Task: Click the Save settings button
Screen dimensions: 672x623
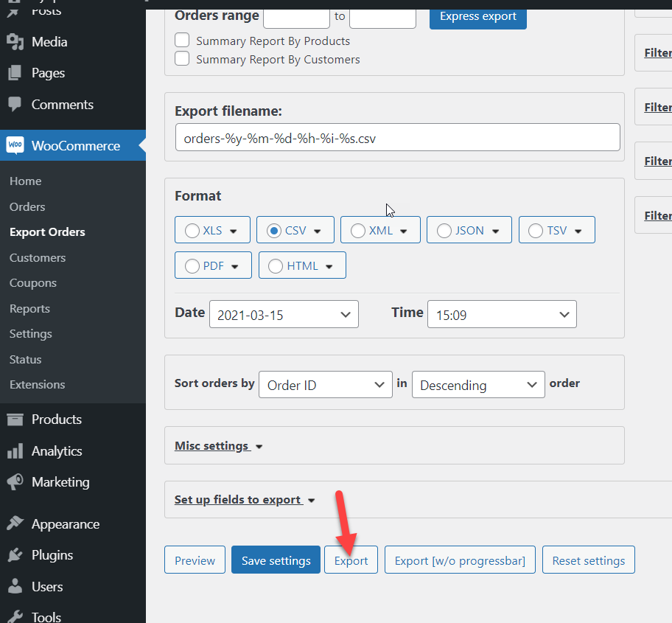Action: click(x=276, y=560)
